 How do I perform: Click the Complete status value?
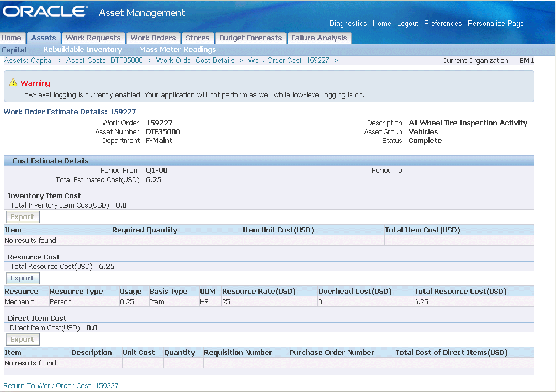tap(425, 141)
